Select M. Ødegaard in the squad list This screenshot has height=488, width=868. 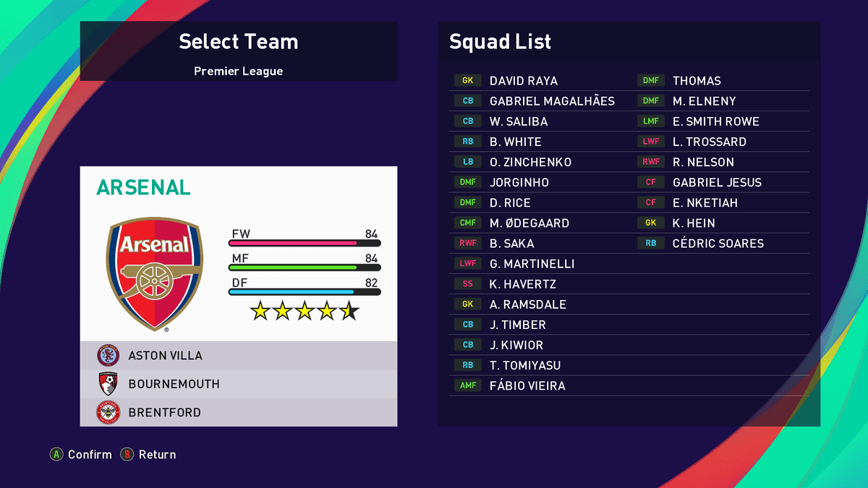click(x=529, y=223)
